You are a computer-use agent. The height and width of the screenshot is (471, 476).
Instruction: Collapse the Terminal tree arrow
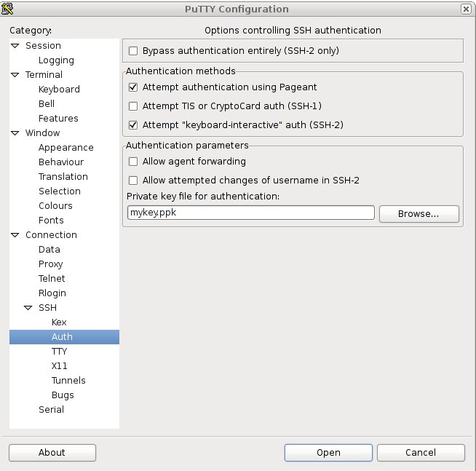(x=15, y=75)
